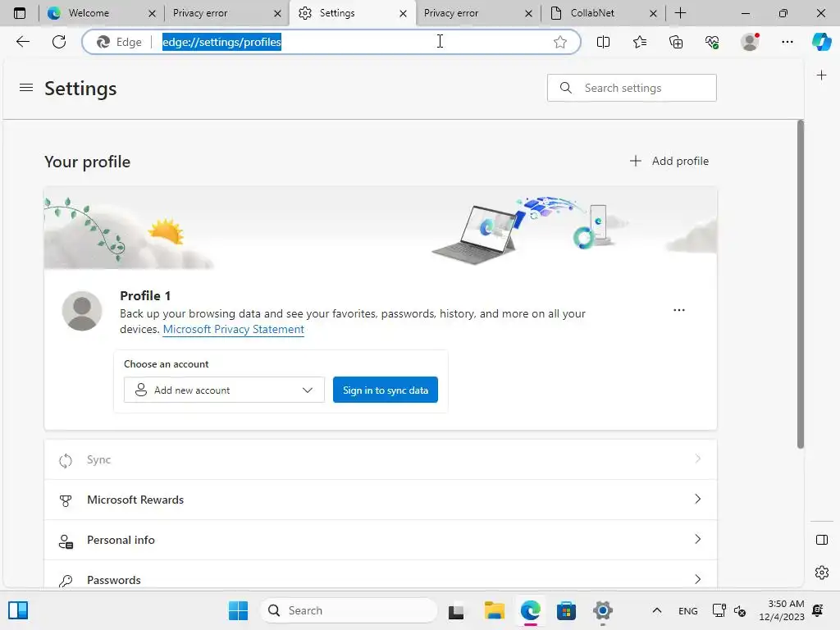Open the Favorites list icon
The height and width of the screenshot is (630, 840).
point(640,42)
